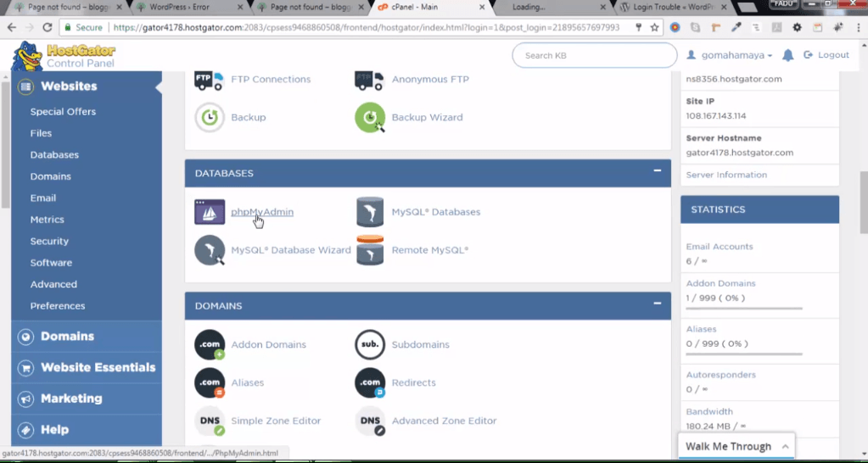This screenshot has width=868, height=463.
Task: Open Advanced Zone Editor DNS icon
Action: tap(370, 421)
